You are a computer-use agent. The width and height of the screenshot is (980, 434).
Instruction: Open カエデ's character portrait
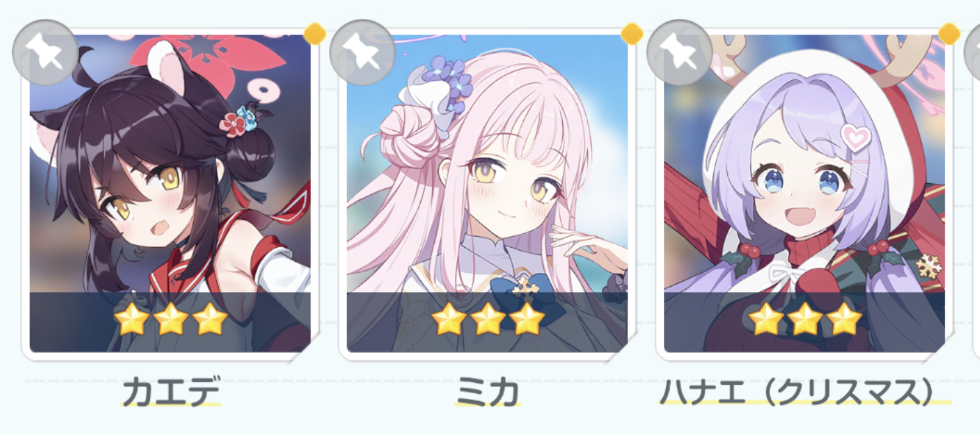[x=170, y=194]
